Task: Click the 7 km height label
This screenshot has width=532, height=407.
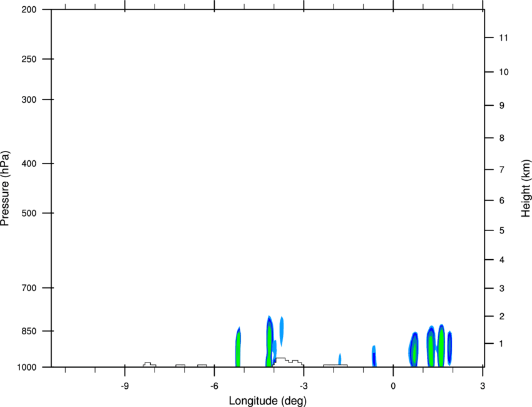Action: (x=502, y=170)
